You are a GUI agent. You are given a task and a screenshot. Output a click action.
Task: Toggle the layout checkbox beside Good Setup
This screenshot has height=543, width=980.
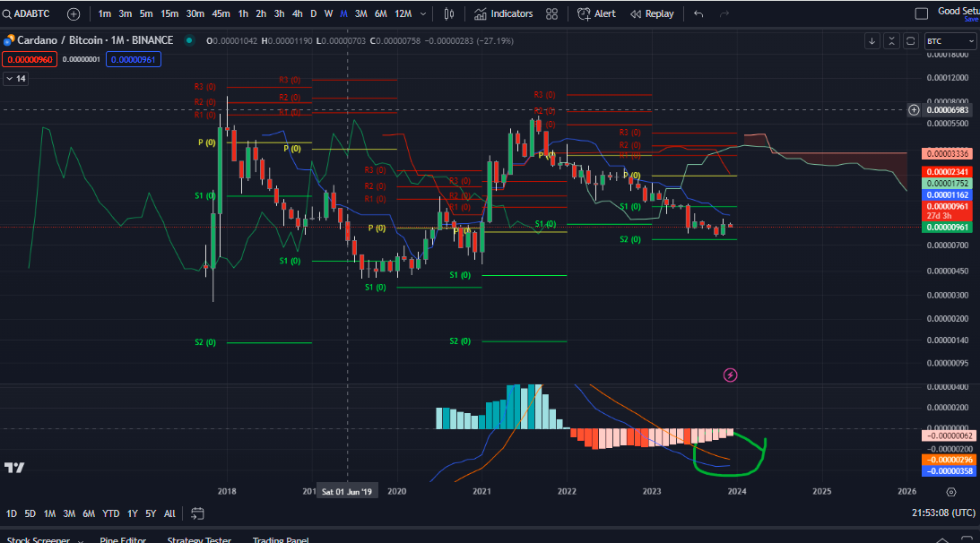[x=922, y=14]
